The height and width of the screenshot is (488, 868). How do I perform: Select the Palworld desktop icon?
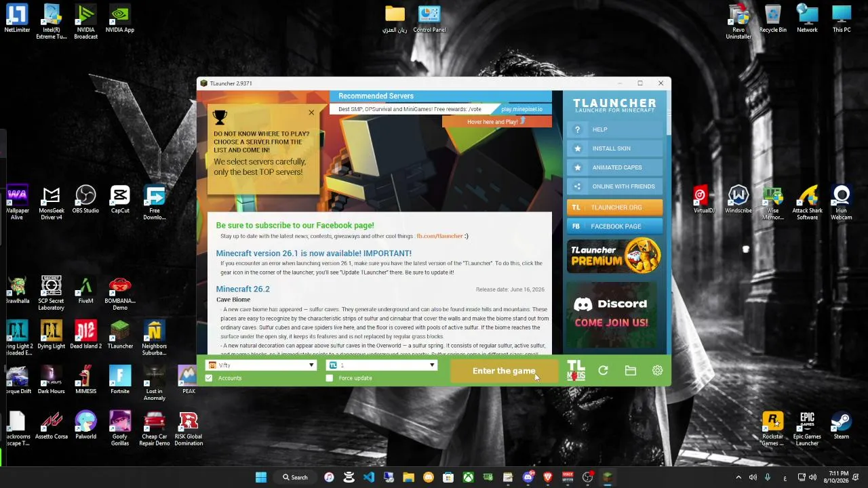click(x=85, y=426)
